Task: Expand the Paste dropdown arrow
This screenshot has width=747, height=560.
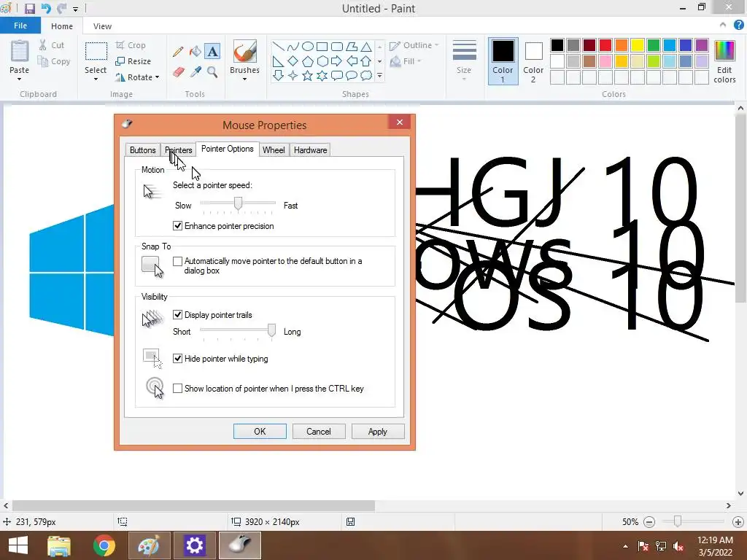Action: 20,79
